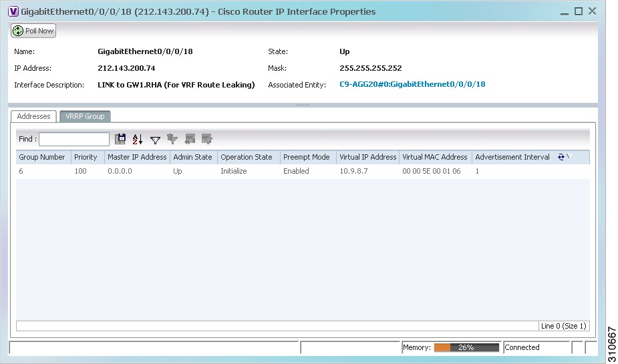Image resolution: width=618 pixels, height=364 pixels.
Task: Click the Up admin state cell
Action: pos(194,172)
